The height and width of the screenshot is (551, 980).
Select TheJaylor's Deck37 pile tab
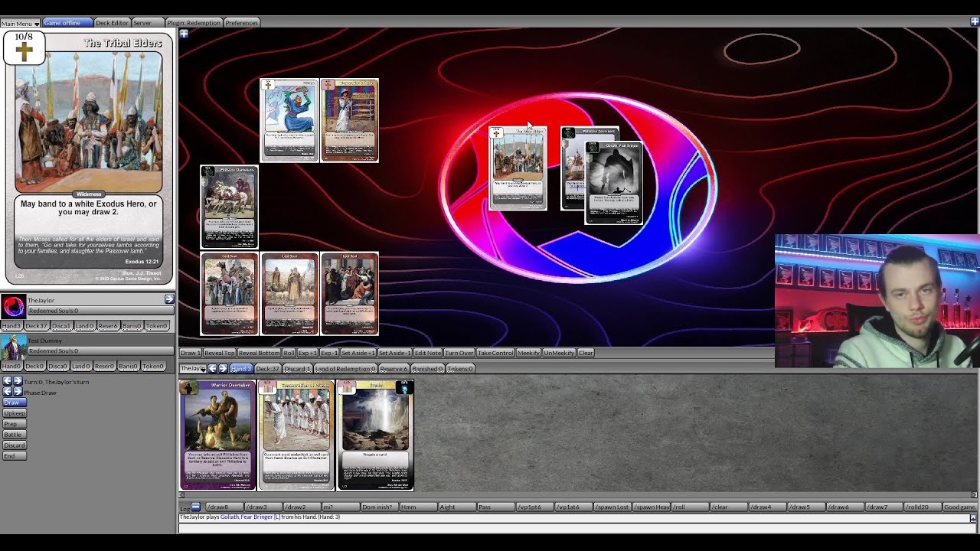tap(36, 326)
